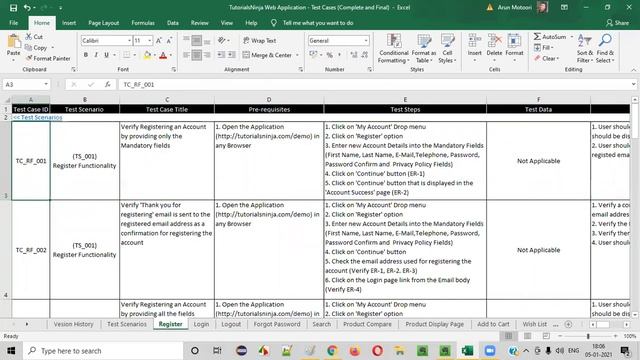Image resolution: width=640 pixels, height=360 pixels.
Task: Open Conditional Formatting menu
Action: pos(393,49)
